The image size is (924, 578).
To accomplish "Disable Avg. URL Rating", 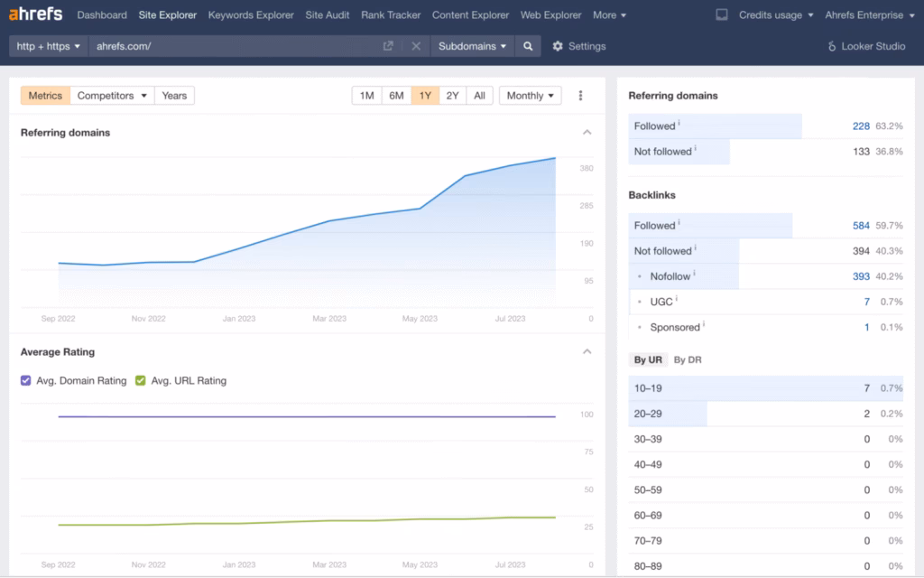I will 140,381.
